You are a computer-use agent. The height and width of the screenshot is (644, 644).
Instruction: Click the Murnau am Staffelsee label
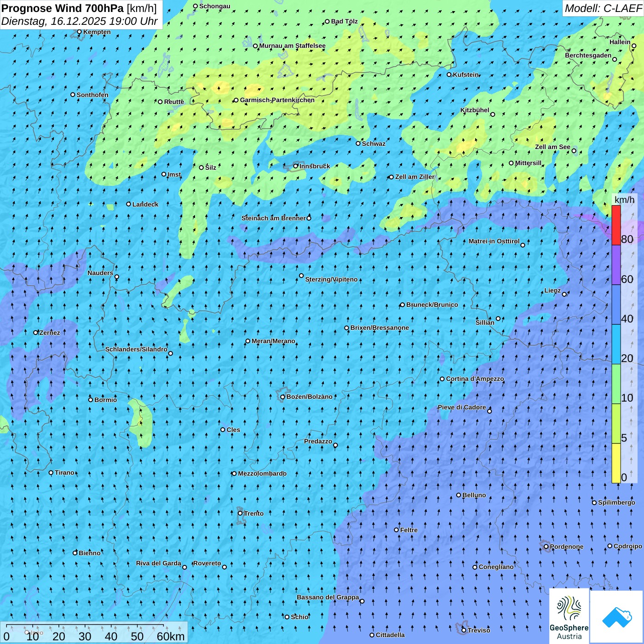[x=293, y=46]
